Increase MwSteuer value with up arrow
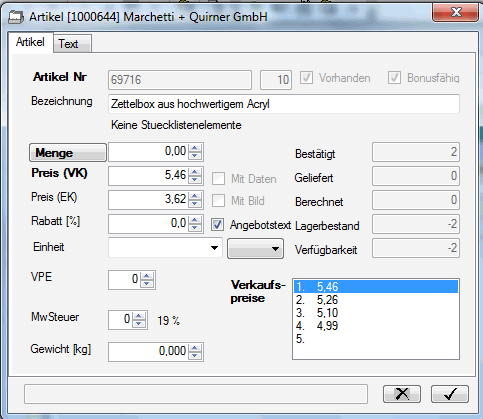The height and width of the screenshot is (419, 483). [139, 316]
